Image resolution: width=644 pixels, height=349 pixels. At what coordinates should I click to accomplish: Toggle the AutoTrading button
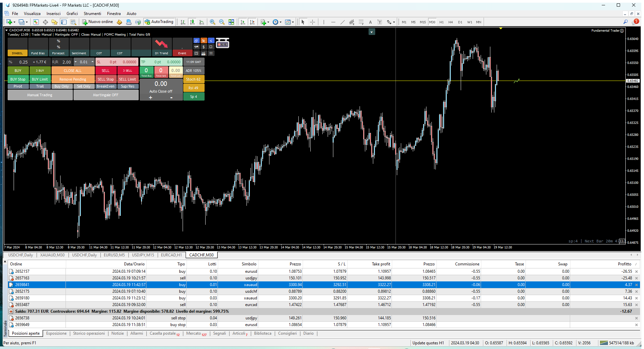(x=159, y=22)
